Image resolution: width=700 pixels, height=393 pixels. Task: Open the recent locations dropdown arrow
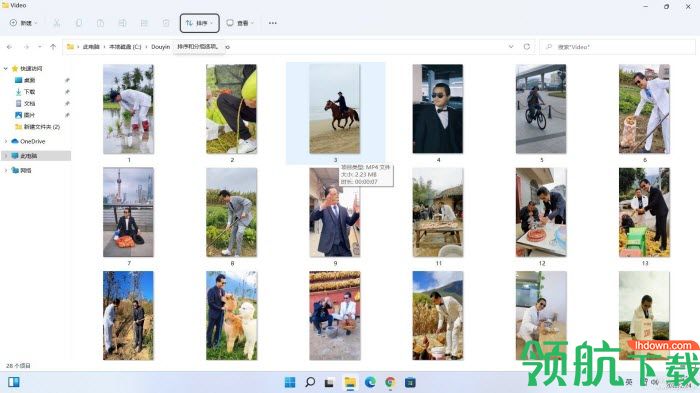point(40,46)
